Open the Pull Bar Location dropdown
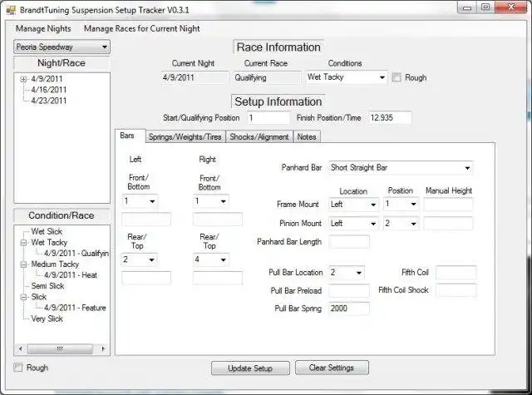This screenshot has width=532, height=395. (347, 273)
